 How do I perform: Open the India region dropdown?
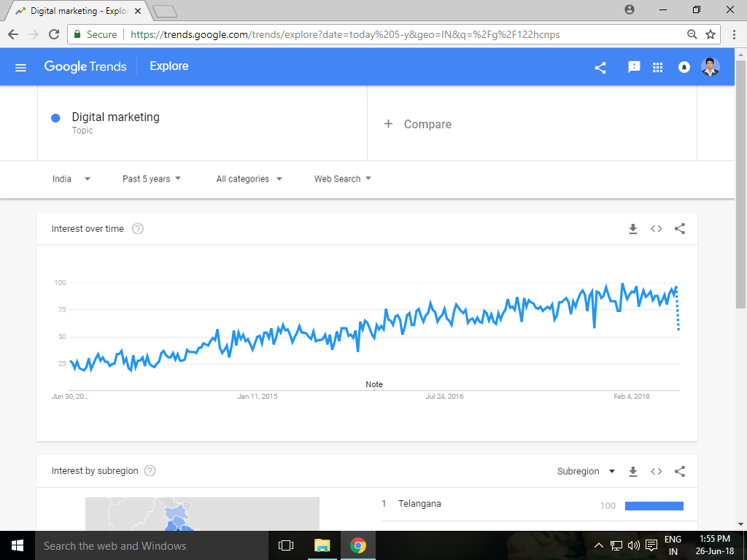(x=71, y=179)
